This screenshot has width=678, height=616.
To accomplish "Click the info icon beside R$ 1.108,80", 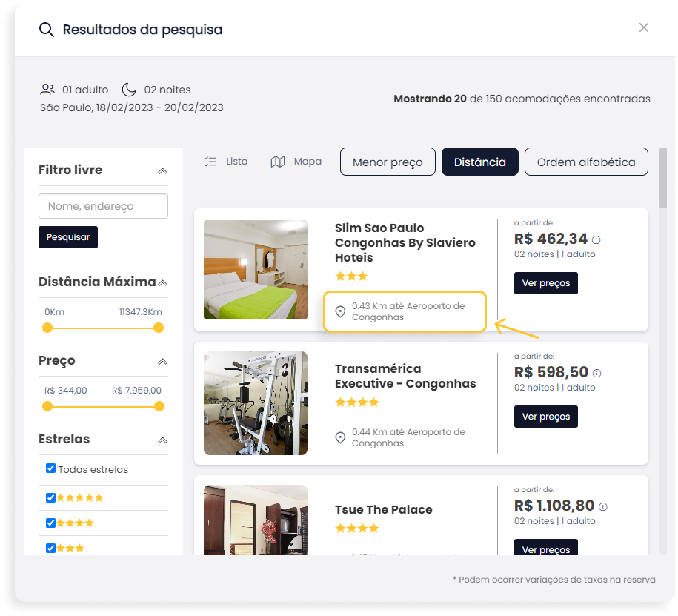I will 602,506.
